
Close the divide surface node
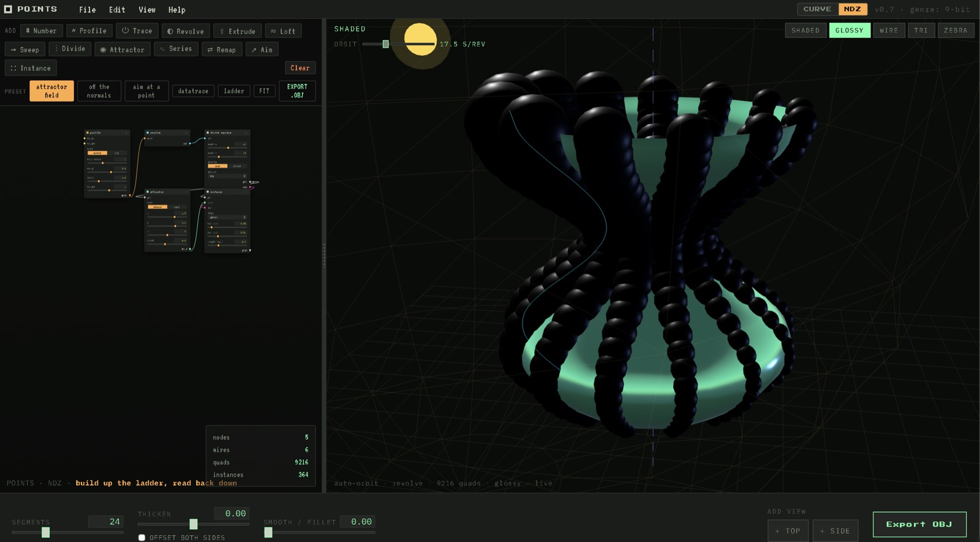(x=246, y=133)
